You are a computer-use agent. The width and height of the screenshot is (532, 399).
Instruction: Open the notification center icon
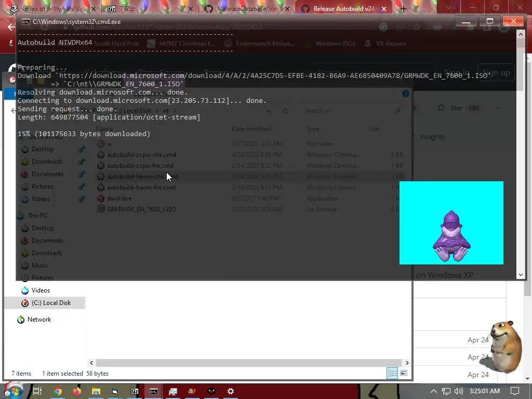point(515,391)
